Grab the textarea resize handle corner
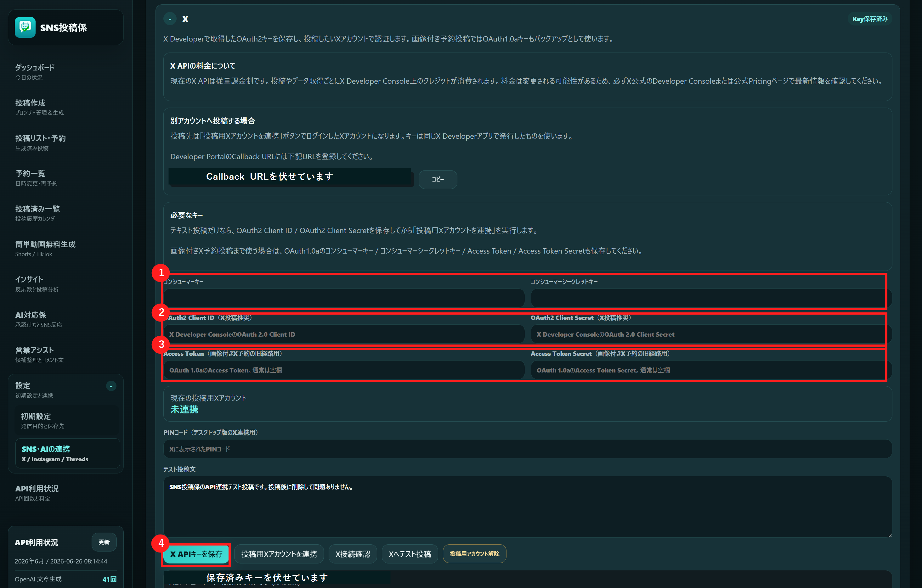 point(890,535)
